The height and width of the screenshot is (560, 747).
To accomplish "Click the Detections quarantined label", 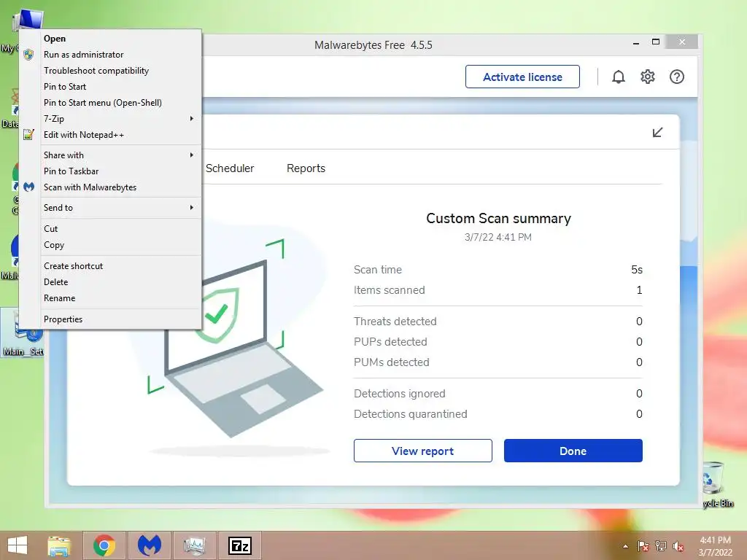I will coord(410,414).
